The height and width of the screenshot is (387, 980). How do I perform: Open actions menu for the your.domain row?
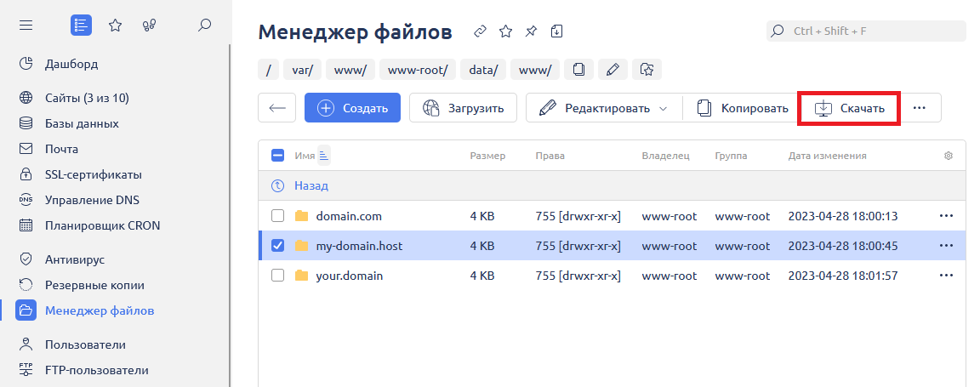click(946, 276)
